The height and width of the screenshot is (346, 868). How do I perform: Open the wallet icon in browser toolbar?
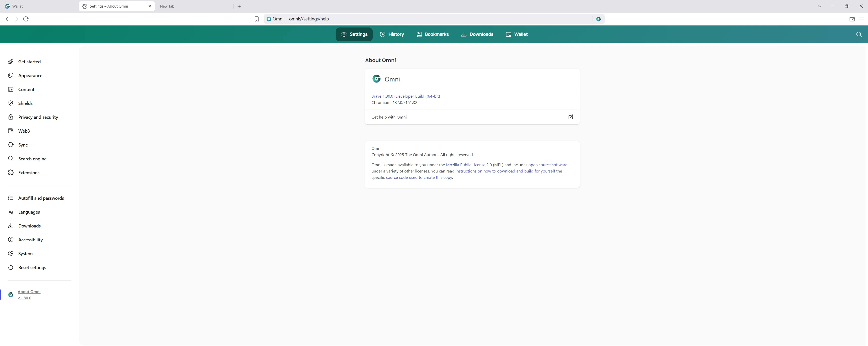click(x=852, y=19)
